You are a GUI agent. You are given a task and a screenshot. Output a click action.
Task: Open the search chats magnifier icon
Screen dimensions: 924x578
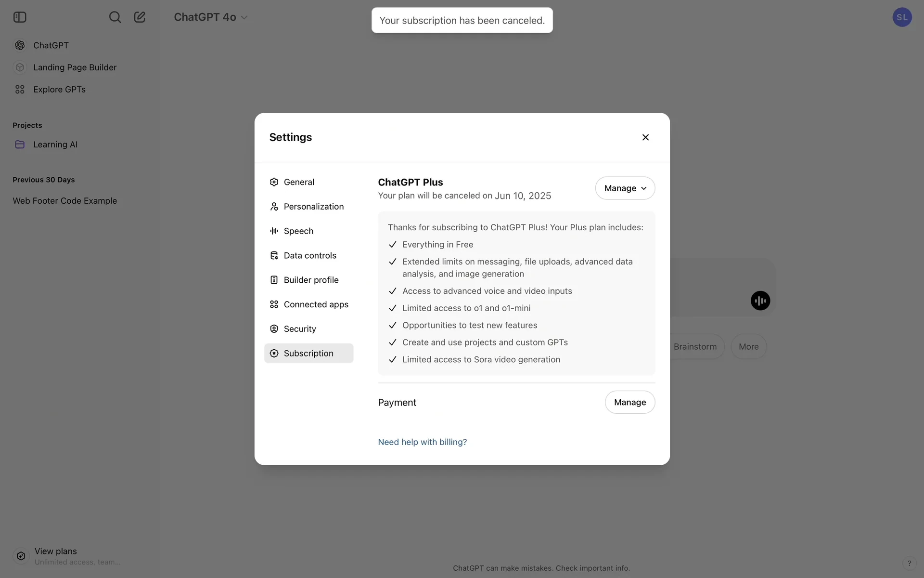click(x=115, y=17)
